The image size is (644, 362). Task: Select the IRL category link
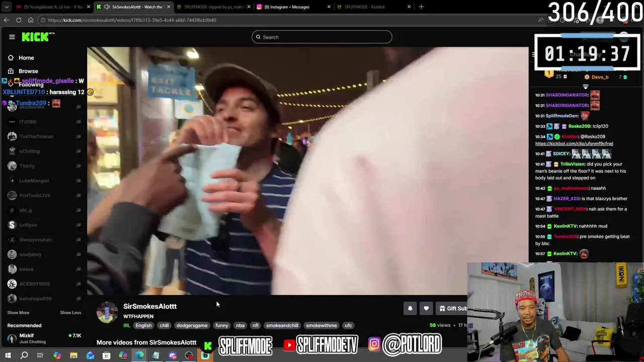(127, 325)
